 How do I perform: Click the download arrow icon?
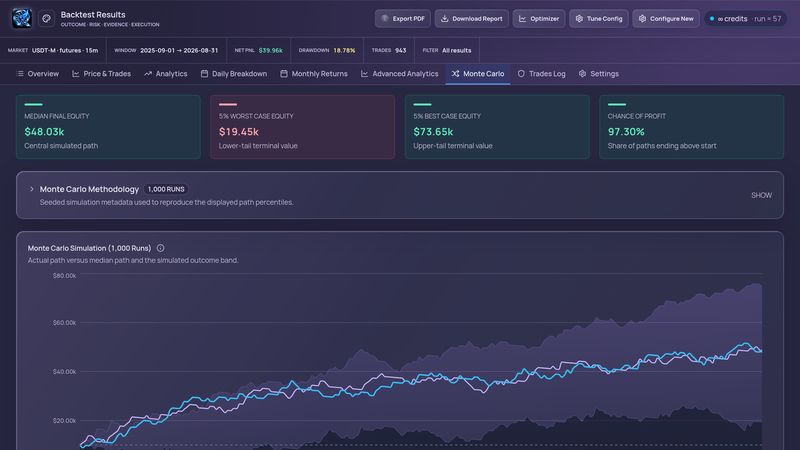pyautogui.click(x=444, y=18)
